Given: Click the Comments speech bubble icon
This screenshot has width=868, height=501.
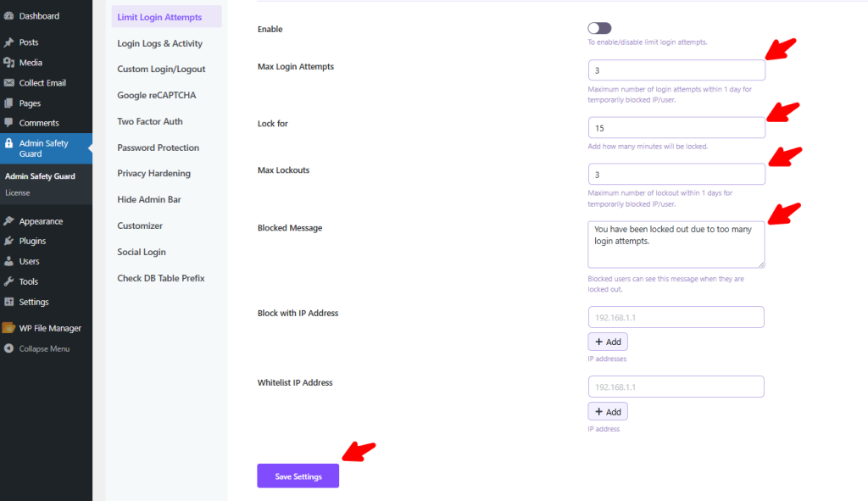Looking at the screenshot, I should point(8,124).
